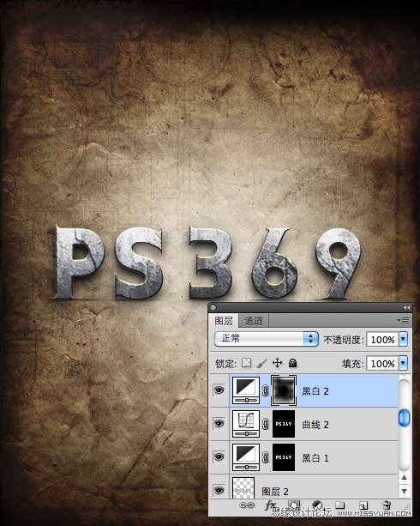
Task: Open the opacity 不透明度 slider arrow
Action: coord(403,339)
